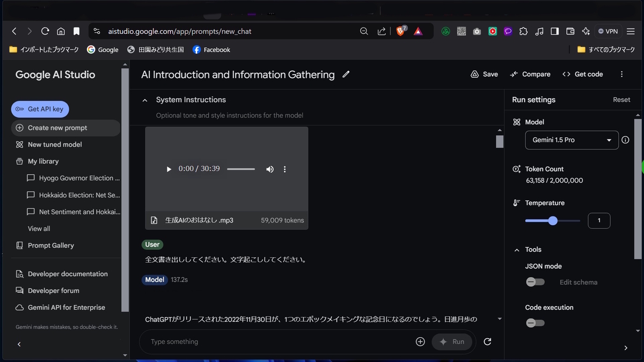Collapse the Tools section
644x362 pixels.
pyautogui.click(x=517, y=250)
